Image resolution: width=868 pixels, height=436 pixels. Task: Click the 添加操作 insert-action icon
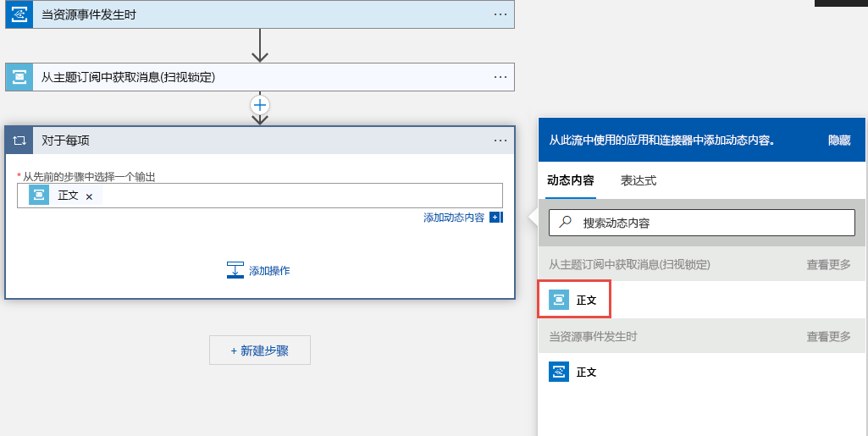point(235,270)
